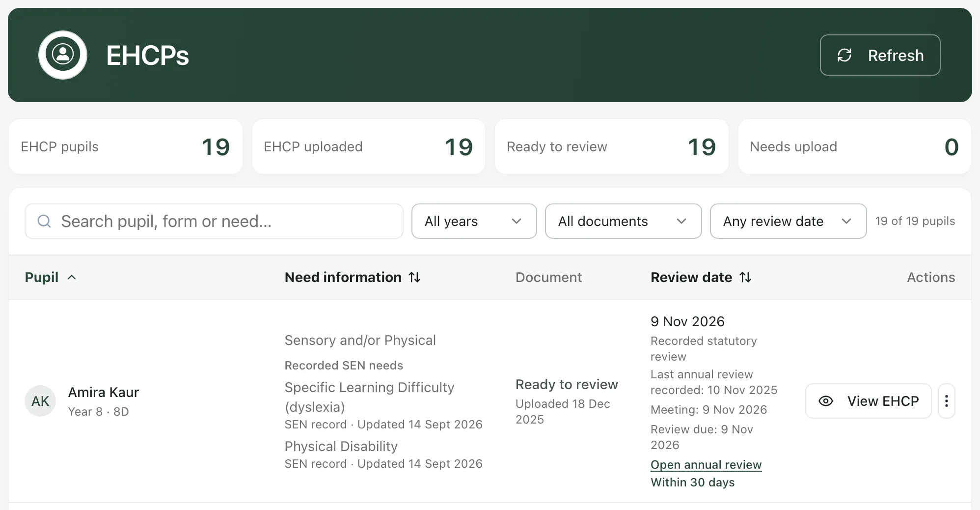Click the AK avatar for Amira Kaur
The width and height of the screenshot is (980, 510).
(x=40, y=401)
